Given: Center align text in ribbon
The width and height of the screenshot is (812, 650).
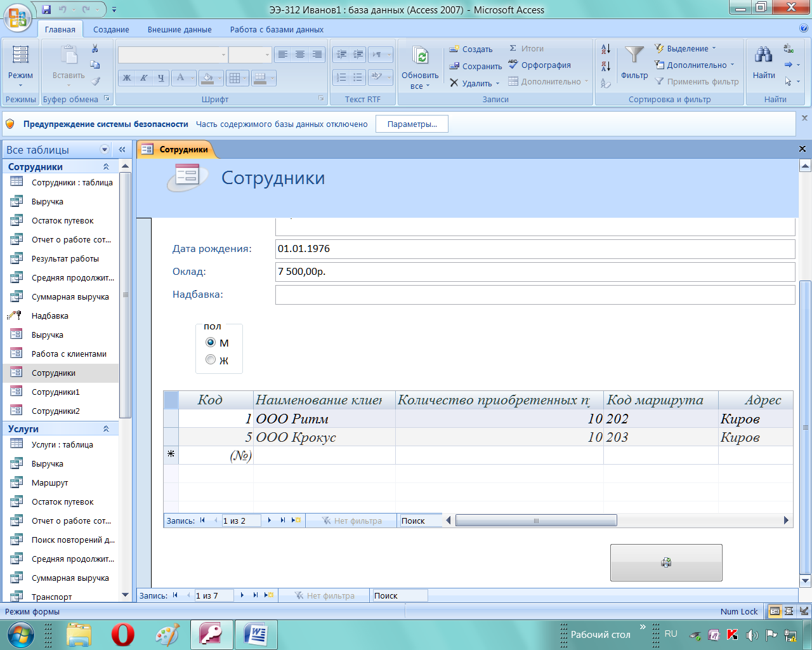Looking at the screenshot, I should click(x=300, y=55).
